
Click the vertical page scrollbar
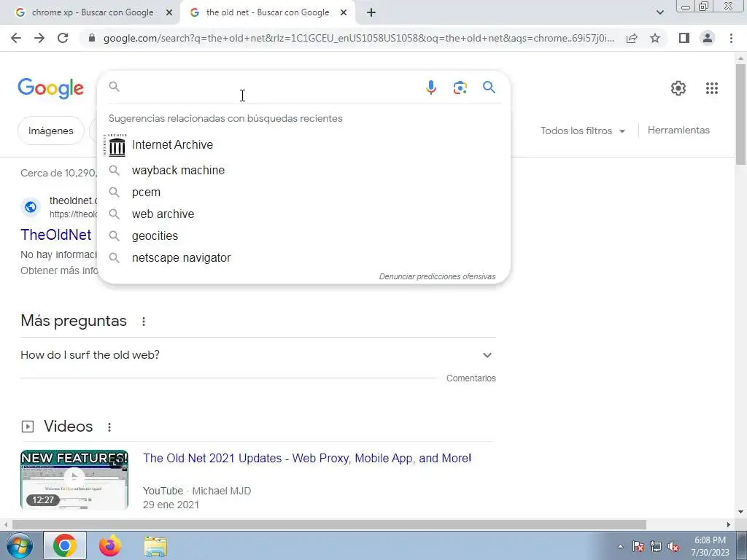point(740,114)
